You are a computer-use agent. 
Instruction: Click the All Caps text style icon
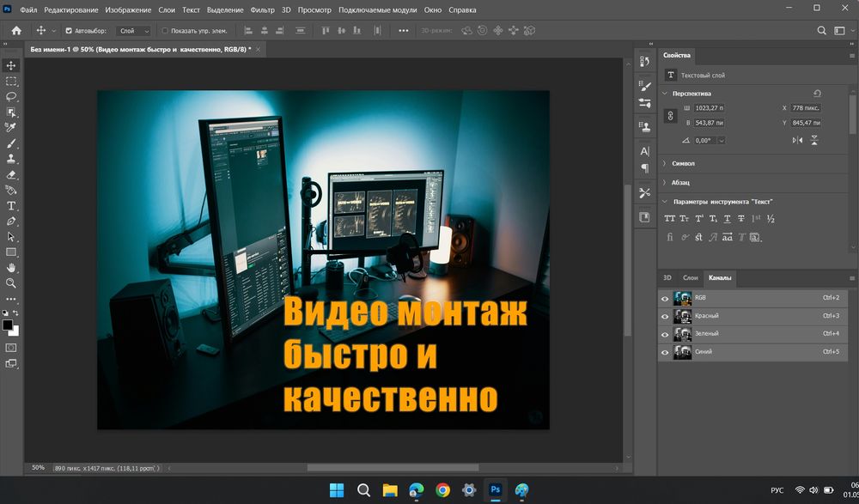pyautogui.click(x=670, y=218)
